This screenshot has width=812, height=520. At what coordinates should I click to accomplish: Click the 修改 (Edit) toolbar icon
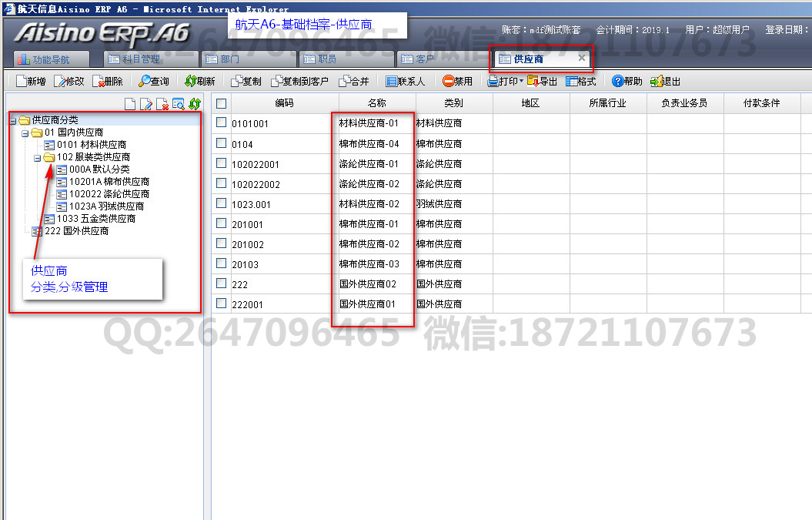(x=59, y=81)
